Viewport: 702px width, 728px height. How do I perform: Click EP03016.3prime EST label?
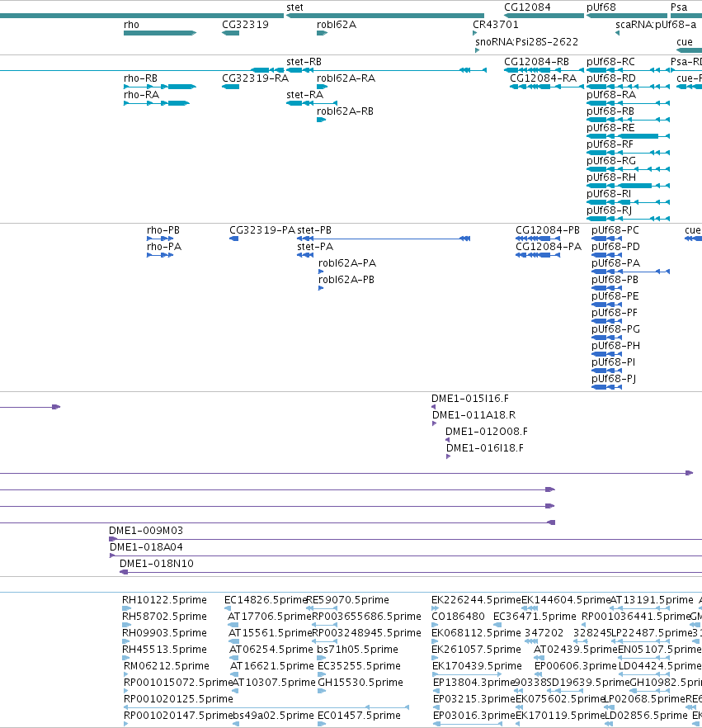(x=473, y=716)
